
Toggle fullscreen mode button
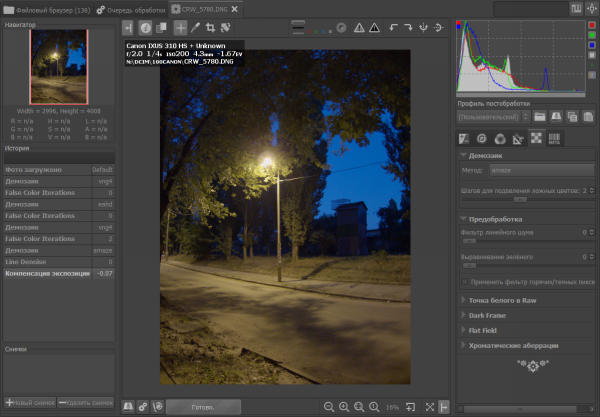tap(430, 407)
